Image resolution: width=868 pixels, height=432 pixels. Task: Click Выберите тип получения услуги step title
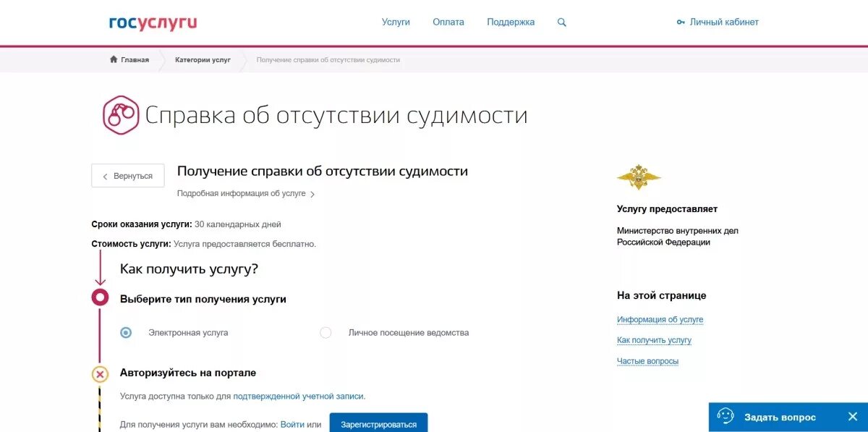(x=203, y=299)
